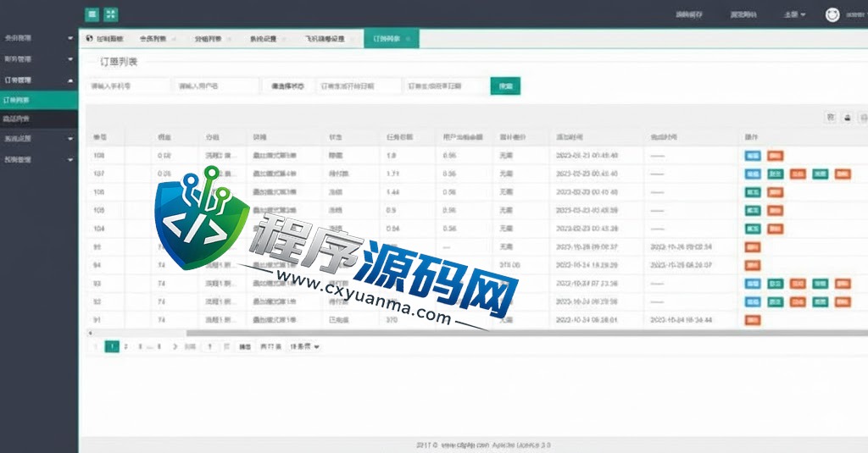Click the browse website link in top header

(x=743, y=15)
